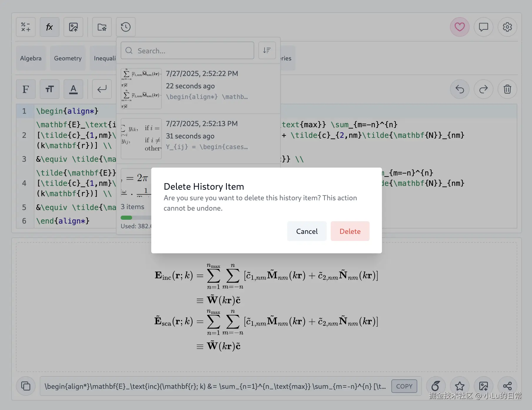Click the trash icon to clear editor
532x410 pixels.
coord(507,89)
